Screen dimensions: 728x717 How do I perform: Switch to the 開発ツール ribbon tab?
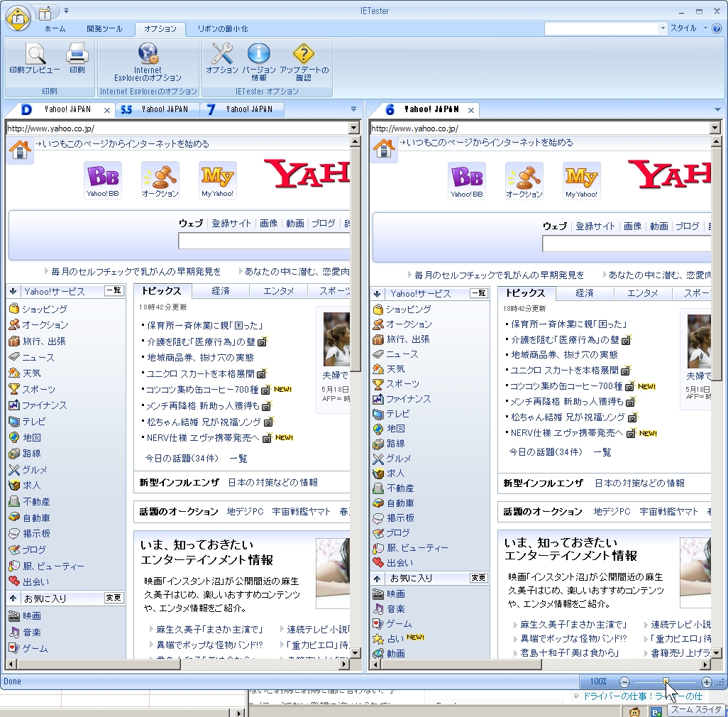click(104, 29)
